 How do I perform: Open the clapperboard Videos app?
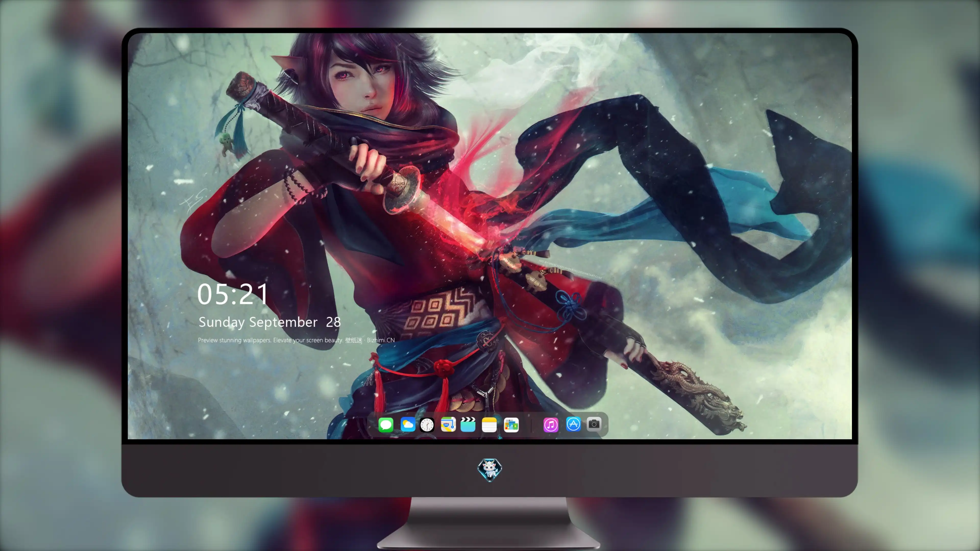(468, 424)
